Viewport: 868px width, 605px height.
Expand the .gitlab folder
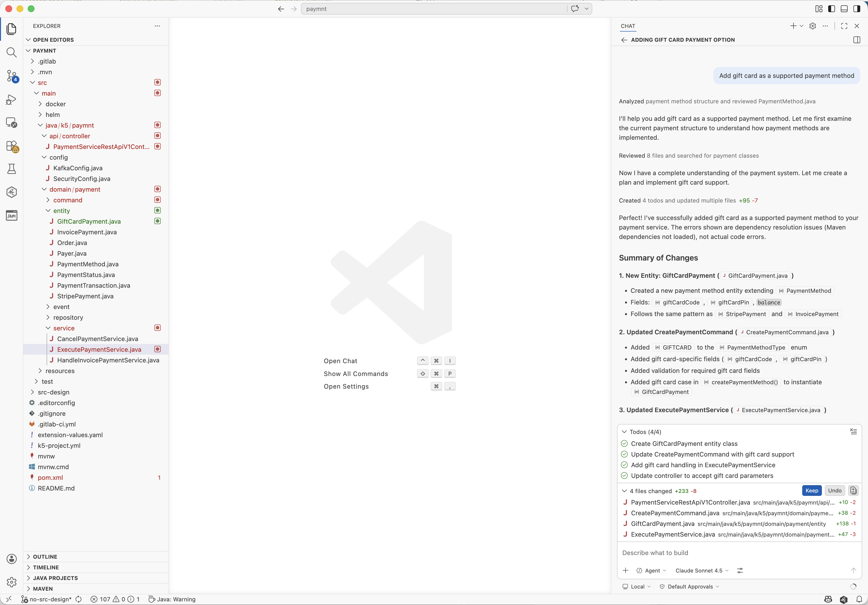[96, 61]
